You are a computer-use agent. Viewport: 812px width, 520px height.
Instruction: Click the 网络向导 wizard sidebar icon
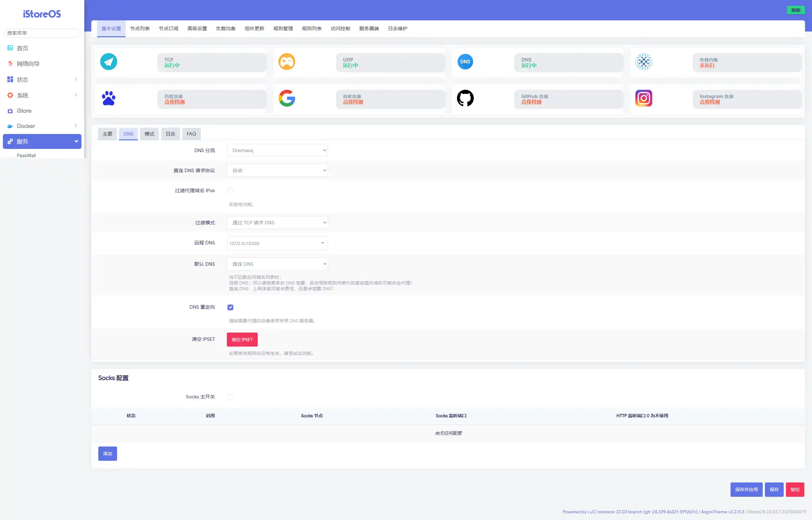pyautogui.click(x=10, y=63)
